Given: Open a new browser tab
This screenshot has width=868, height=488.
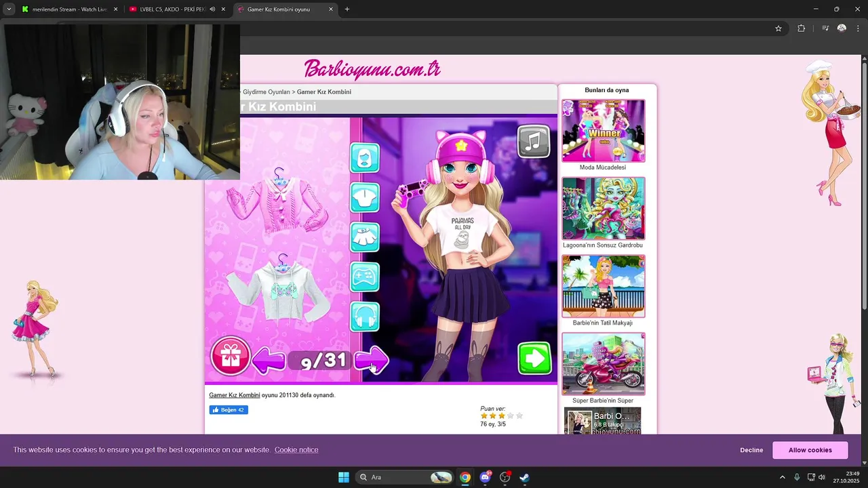Looking at the screenshot, I should 347,9.
